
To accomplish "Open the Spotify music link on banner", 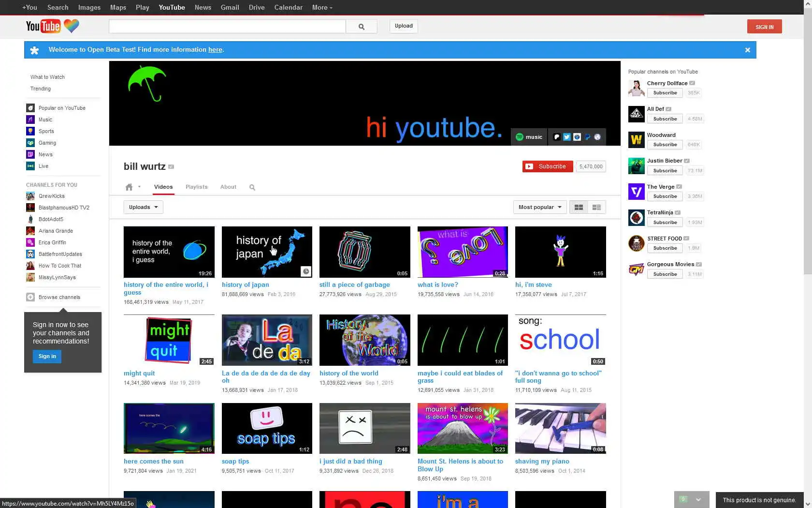I will coord(529,137).
